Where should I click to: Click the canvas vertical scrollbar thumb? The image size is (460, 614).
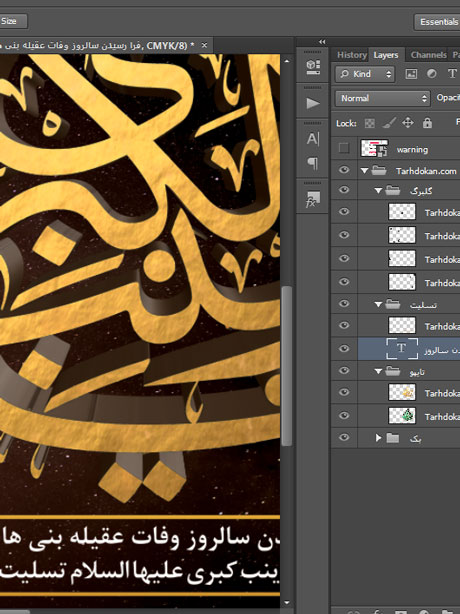tap(287, 366)
